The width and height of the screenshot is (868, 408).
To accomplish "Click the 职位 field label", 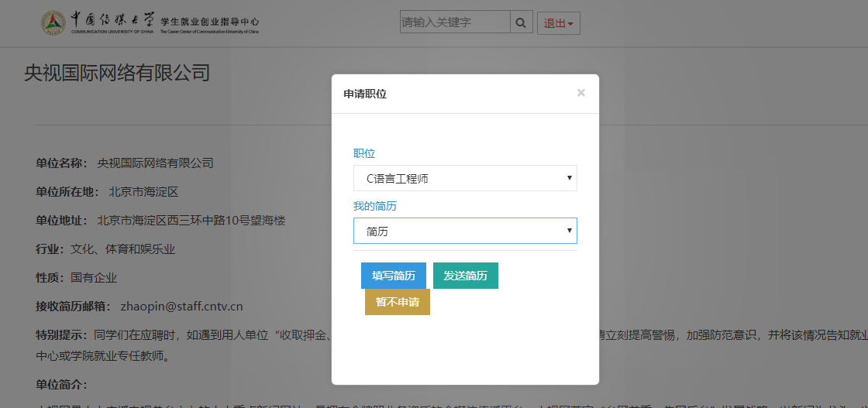I will 364,153.
